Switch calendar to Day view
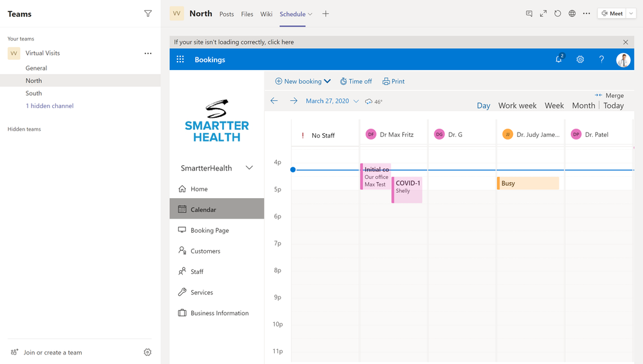The width and height of the screenshot is (643, 364). pyautogui.click(x=483, y=105)
